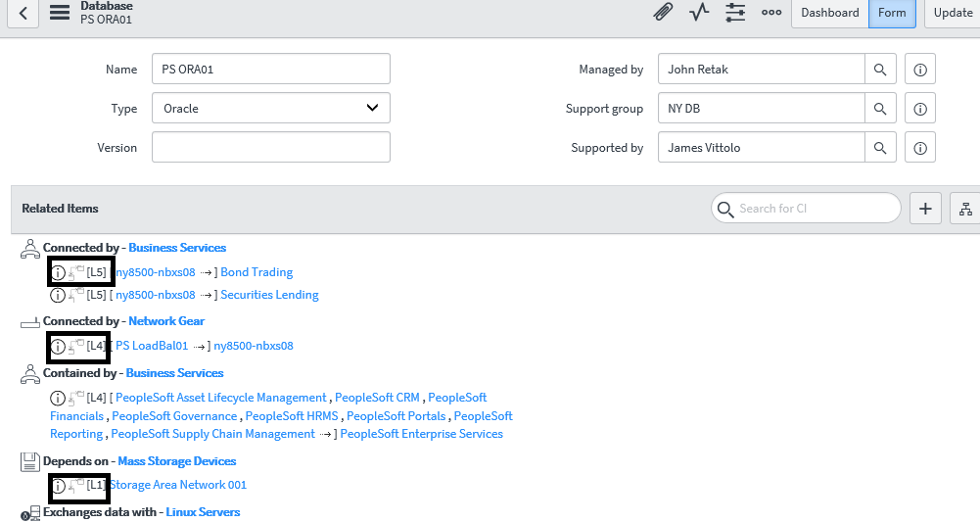This screenshot has width=980, height=523.
Task: Open PeopleSoft Supply Chain Management link
Action: (212, 434)
